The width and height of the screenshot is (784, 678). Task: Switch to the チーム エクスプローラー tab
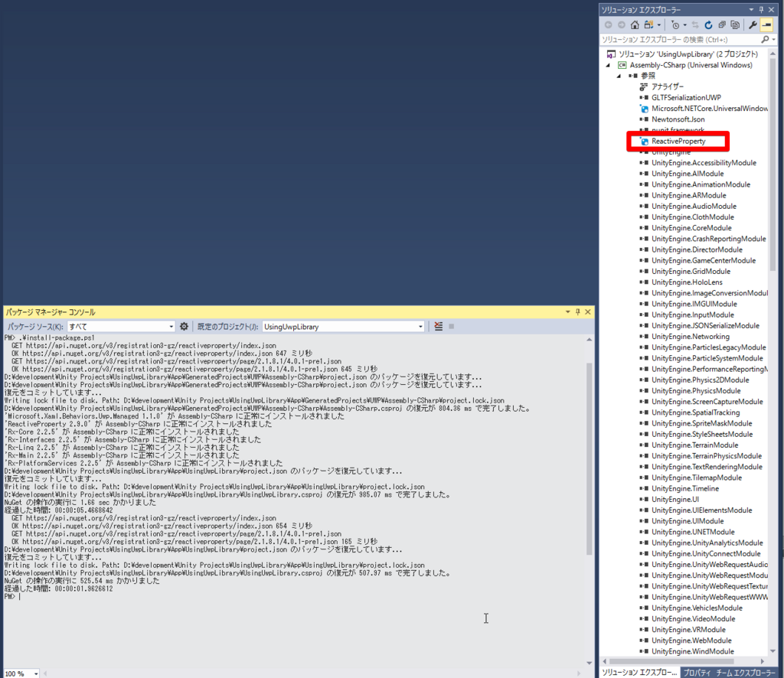click(746, 673)
